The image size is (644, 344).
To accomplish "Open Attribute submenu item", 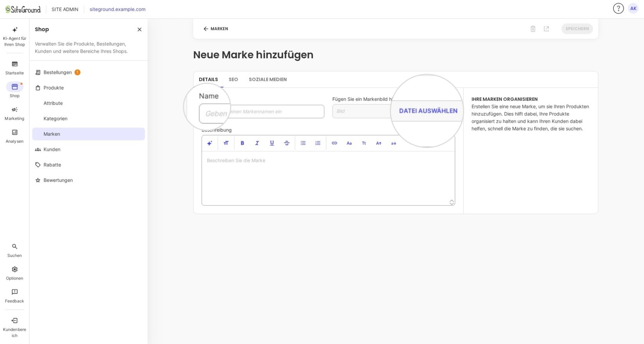I will point(88,103).
